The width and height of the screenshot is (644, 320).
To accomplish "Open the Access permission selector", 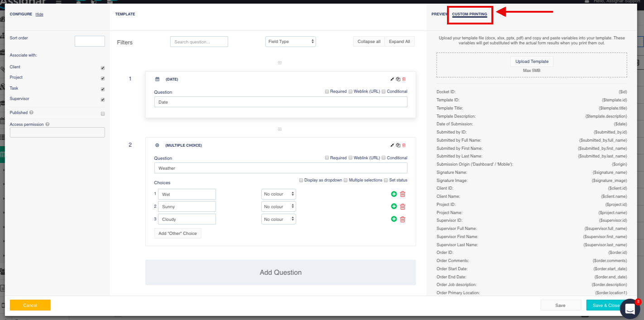I will (x=57, y=132).
